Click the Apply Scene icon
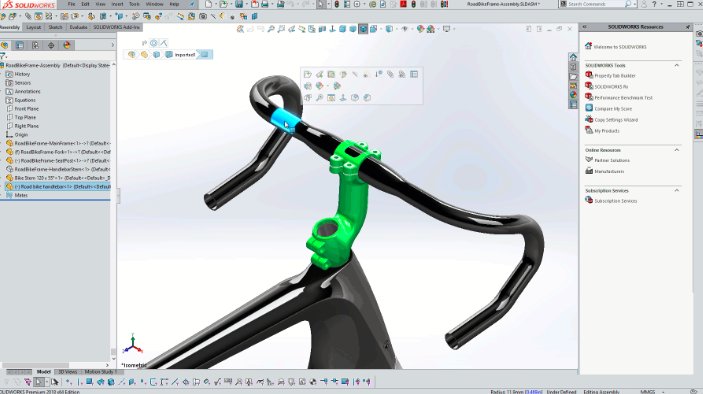 tap(431, 29)
